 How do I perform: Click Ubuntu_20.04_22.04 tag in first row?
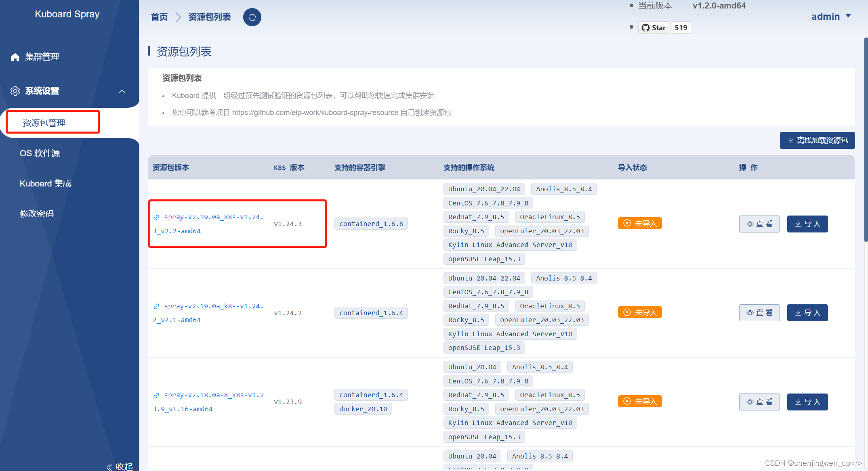tap(484, 189)
